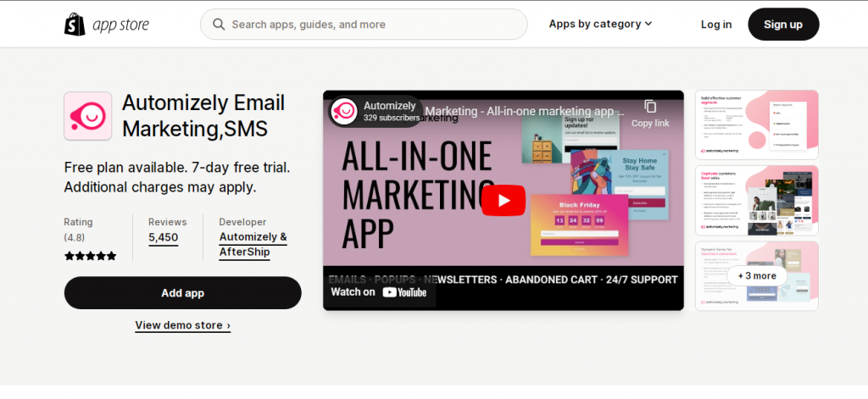Open the 5,450 reviews link
The height and width of the screenshot is (399, 868).
tap(164, 238)
